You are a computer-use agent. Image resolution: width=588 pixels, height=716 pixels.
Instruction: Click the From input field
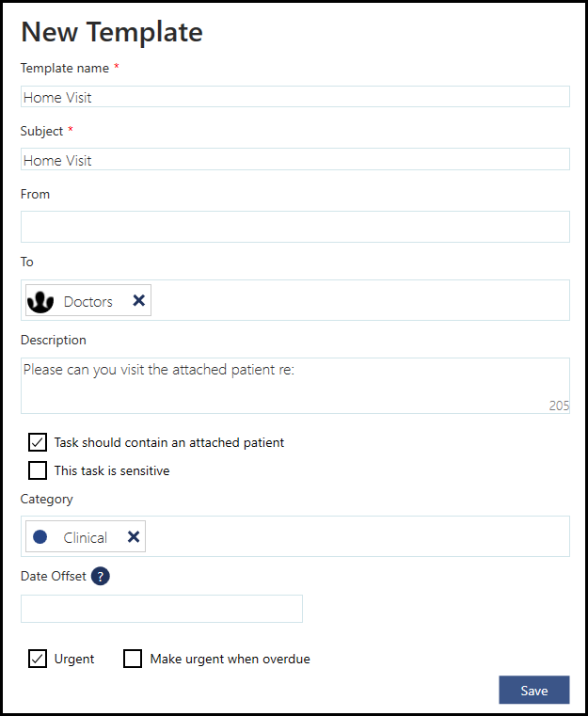coord(294,227)
